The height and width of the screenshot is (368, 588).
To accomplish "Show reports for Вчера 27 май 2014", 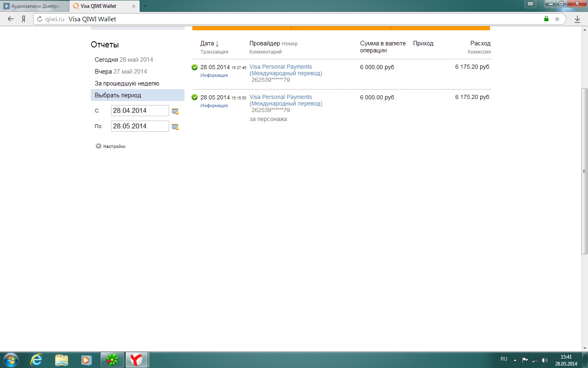I will 121,72.
